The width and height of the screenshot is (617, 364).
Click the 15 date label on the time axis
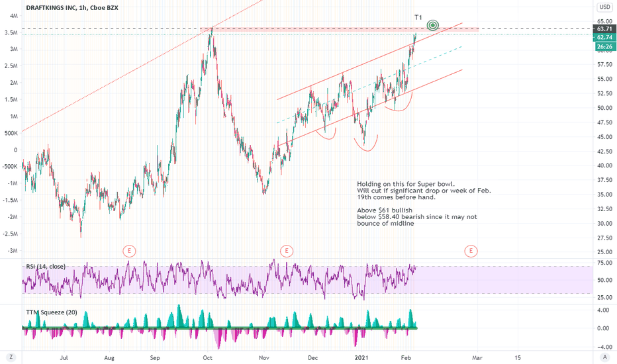(x=518, y=357)
